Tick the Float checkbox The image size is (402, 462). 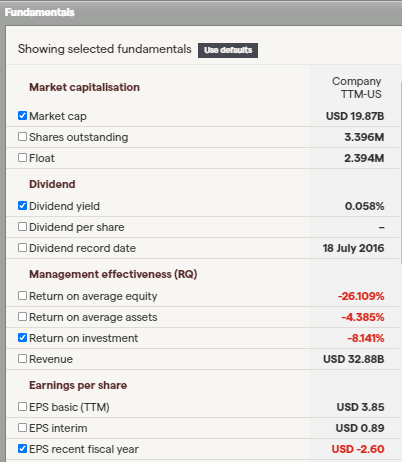(x=22, y=158)
